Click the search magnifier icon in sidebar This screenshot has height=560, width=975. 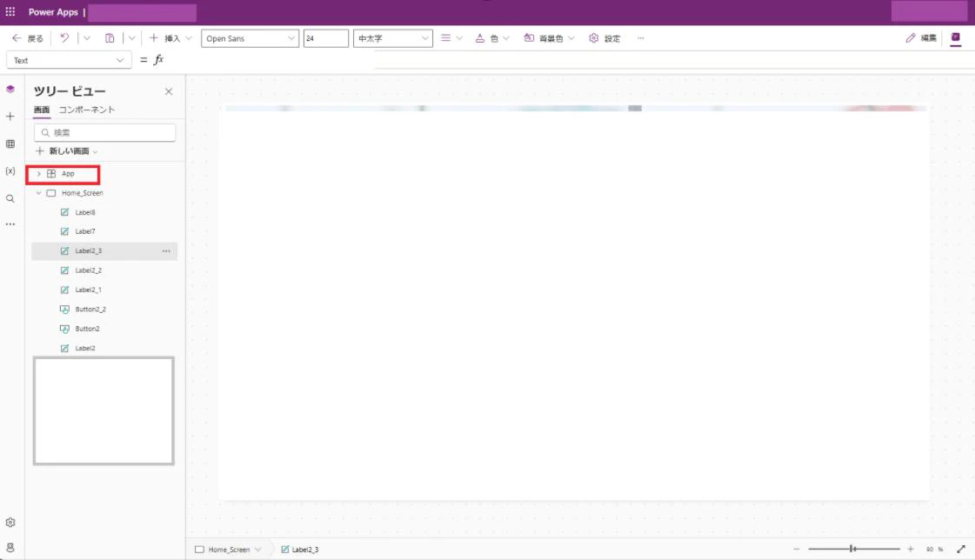tap(10, 199)
